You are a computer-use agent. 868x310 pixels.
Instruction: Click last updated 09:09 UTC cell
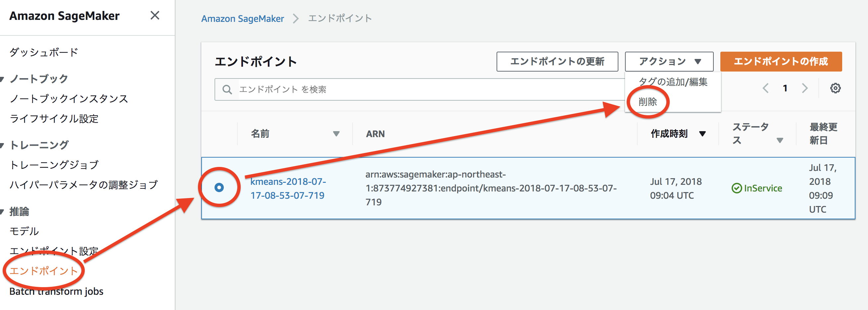click(x=823, y=188)
